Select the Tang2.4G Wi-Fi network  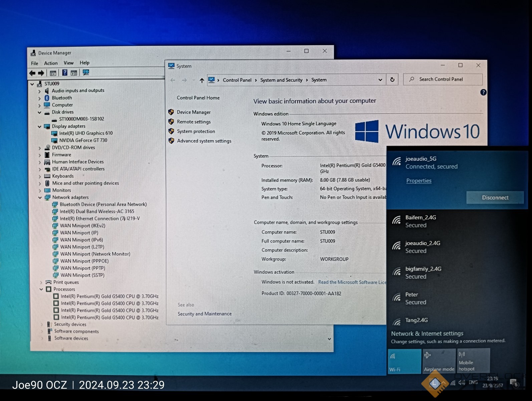point(457,321)
